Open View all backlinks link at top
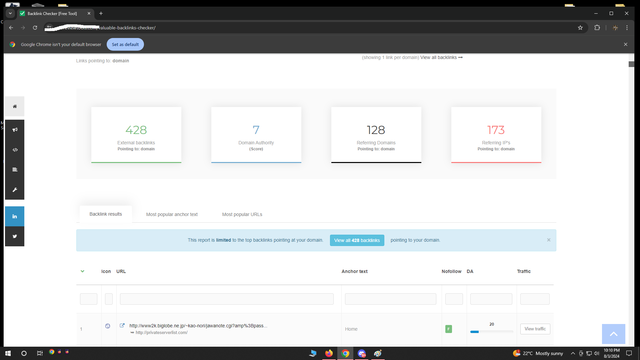The height and width of the screenshot is (360, 640). (x=441, y=58)
